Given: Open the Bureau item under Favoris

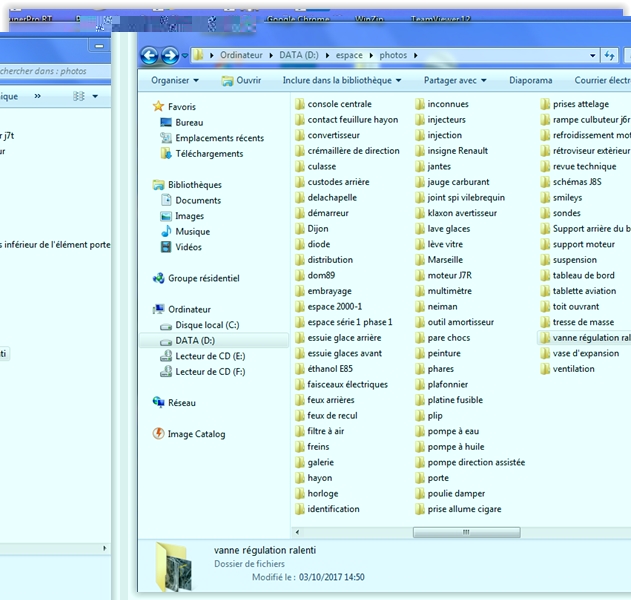Looking at the screenshot, I should pos(188,122).
